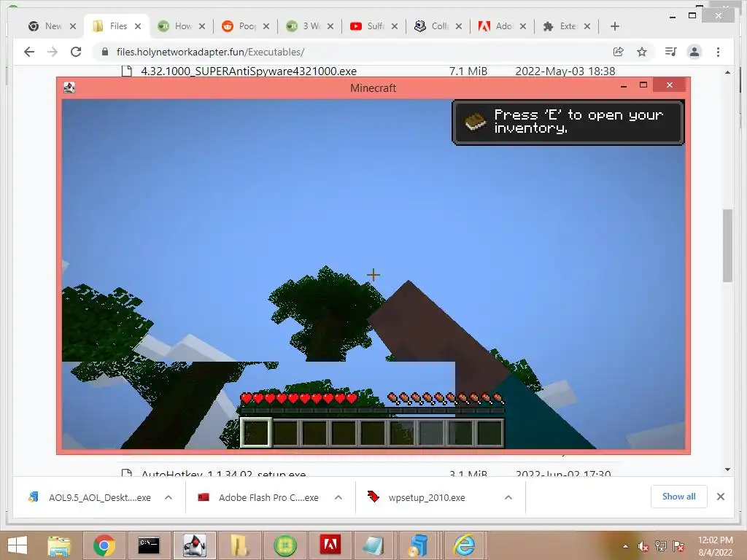The height and width of the screenshot is (560, 747).
Task: Open the yellow folder taskbar icon
Action: click(239, 545)
